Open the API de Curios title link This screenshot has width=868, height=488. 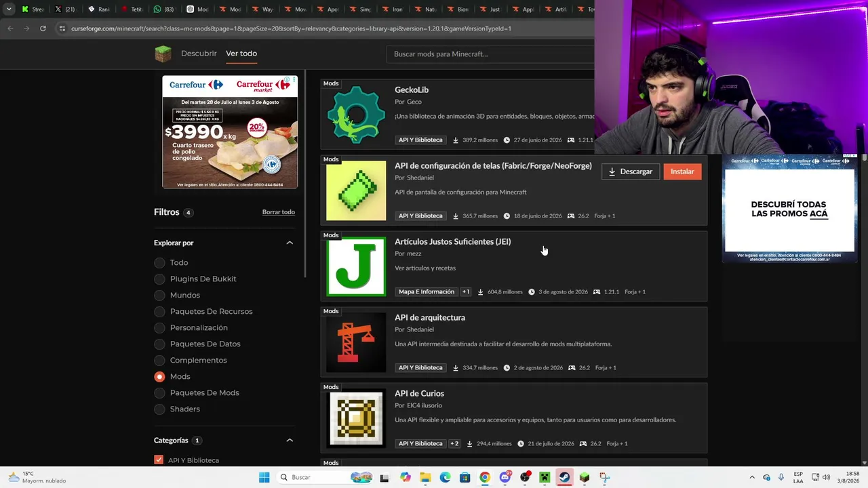click(x=419, y=393)
